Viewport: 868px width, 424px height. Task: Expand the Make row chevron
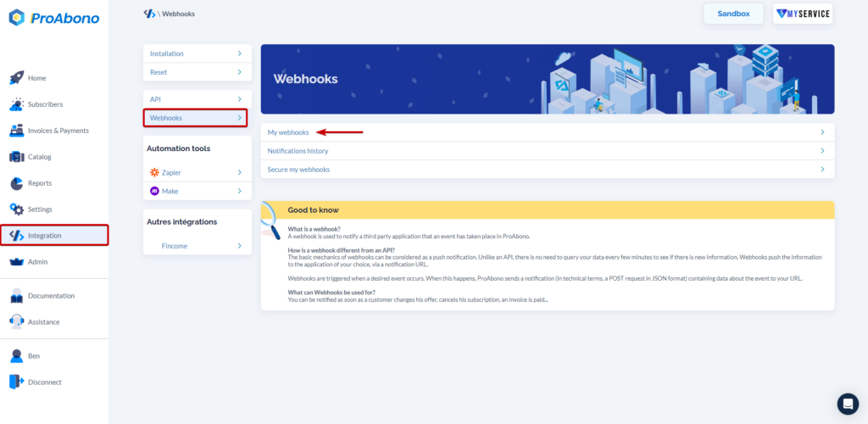(x=240, y=191)
